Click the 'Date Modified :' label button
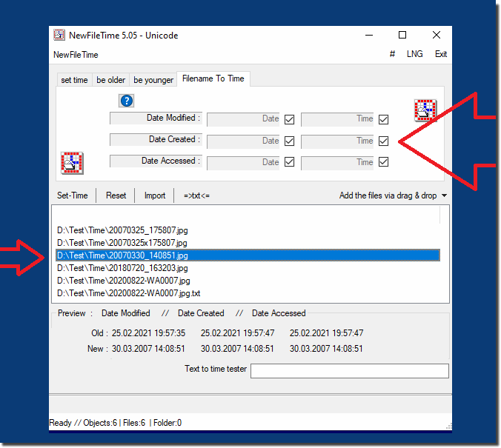The image size is (501, 448). point(156,118)
